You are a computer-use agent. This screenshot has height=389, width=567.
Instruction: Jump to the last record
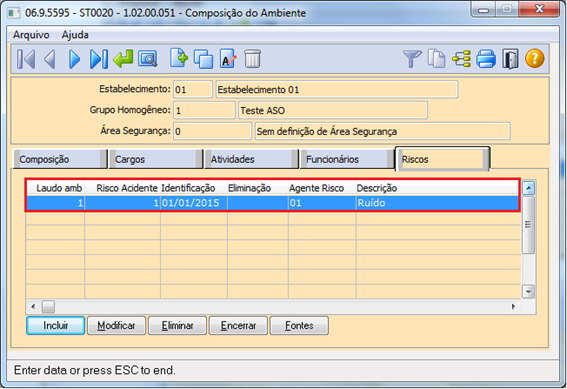(98, 59)
